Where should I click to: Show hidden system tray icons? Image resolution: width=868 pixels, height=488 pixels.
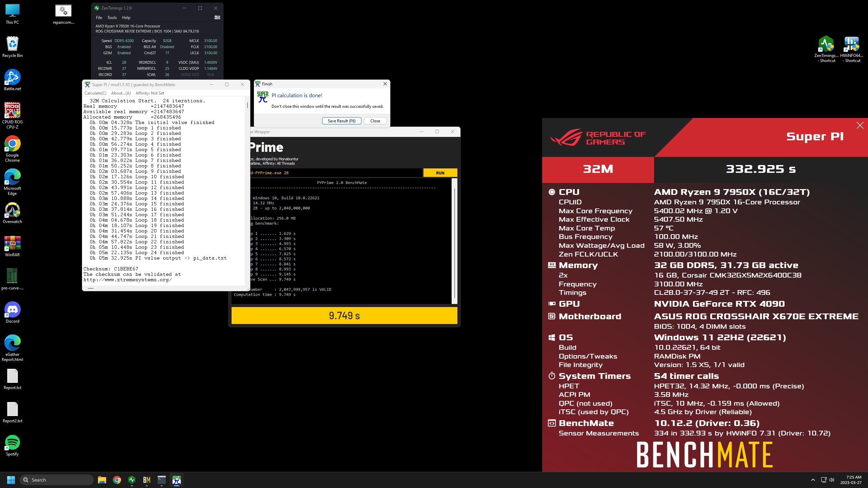pyautogui.click(x=813, y=480)
